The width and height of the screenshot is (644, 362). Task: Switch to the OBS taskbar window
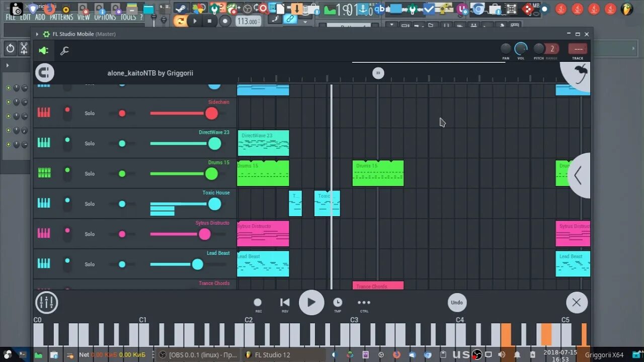(x=198, y=354)
